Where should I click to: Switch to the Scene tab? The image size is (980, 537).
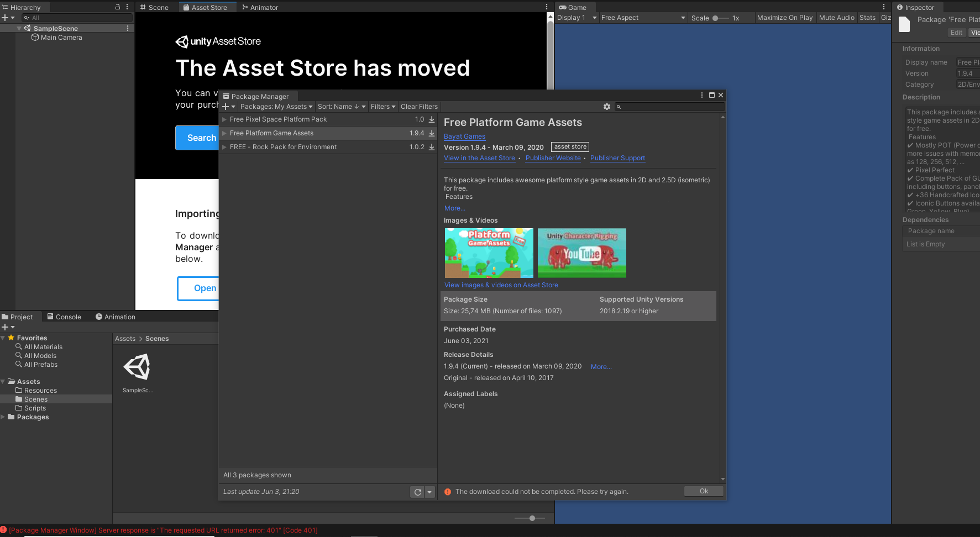tap(154, 7)
